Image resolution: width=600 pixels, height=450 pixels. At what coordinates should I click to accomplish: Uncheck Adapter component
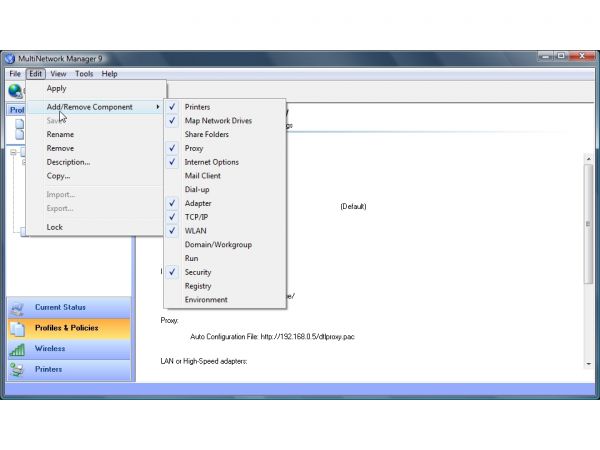(225, 203)
